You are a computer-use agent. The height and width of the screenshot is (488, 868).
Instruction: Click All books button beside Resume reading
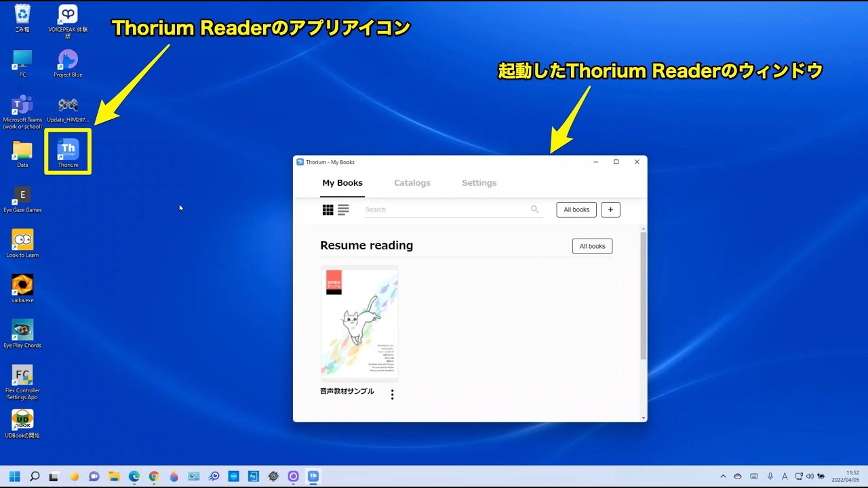(x=592, y=246)
